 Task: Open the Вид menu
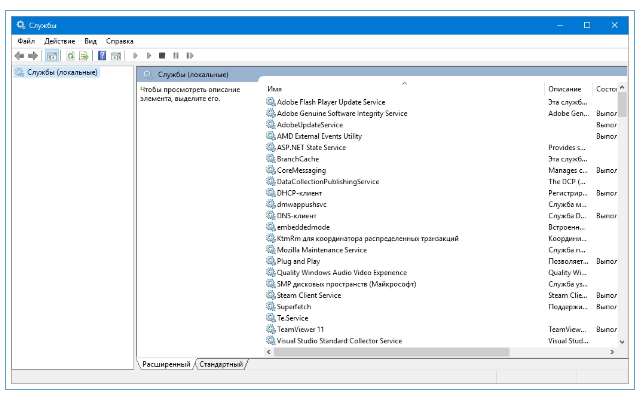90,41
